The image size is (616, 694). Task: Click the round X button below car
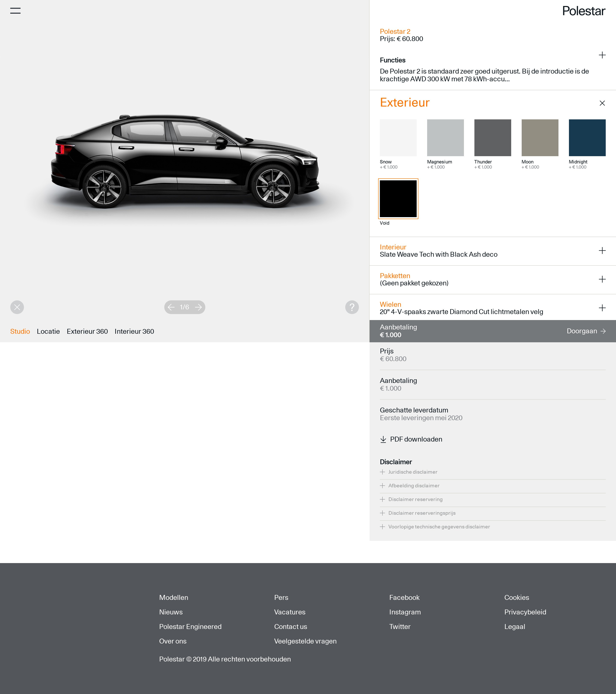coord(17,307)
